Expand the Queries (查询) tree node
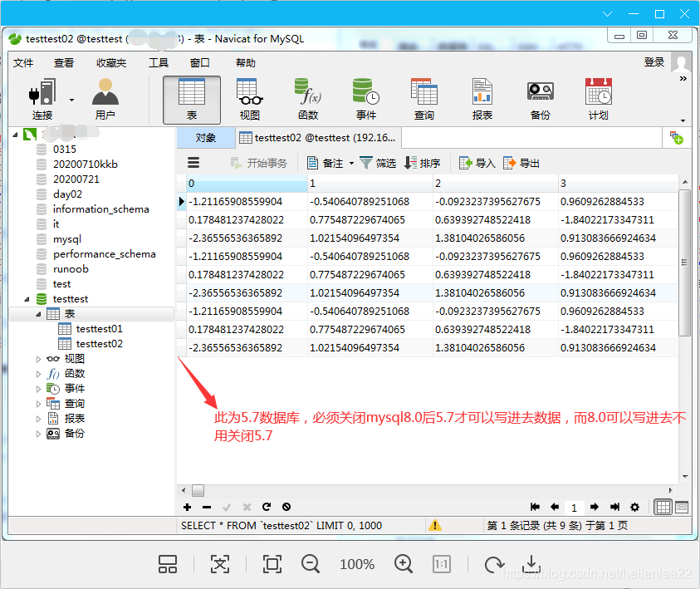This screenshot has width=700, height=589. (38, 404)
